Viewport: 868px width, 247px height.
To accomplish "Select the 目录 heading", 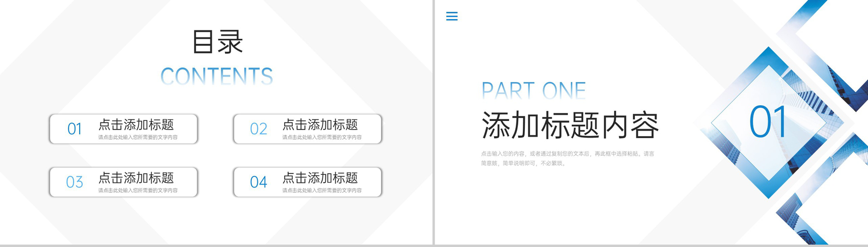I will [217, 42].
